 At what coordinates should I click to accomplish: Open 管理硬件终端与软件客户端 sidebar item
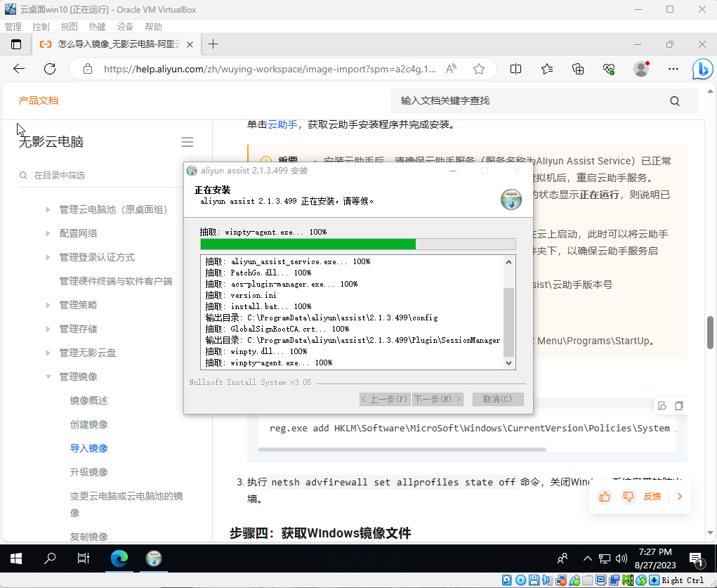click(x=116, y=281)
